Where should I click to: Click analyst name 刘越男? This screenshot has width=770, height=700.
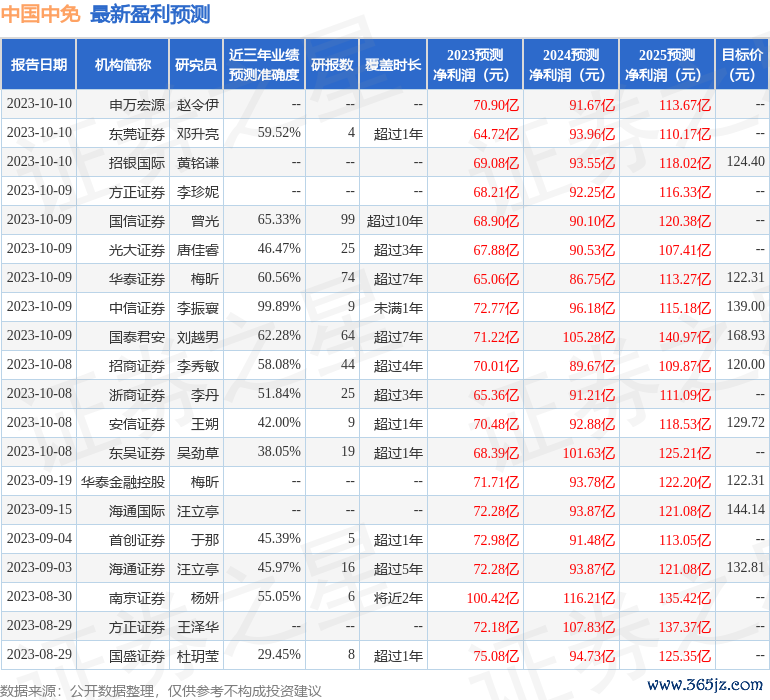click(x=198, y=336)
